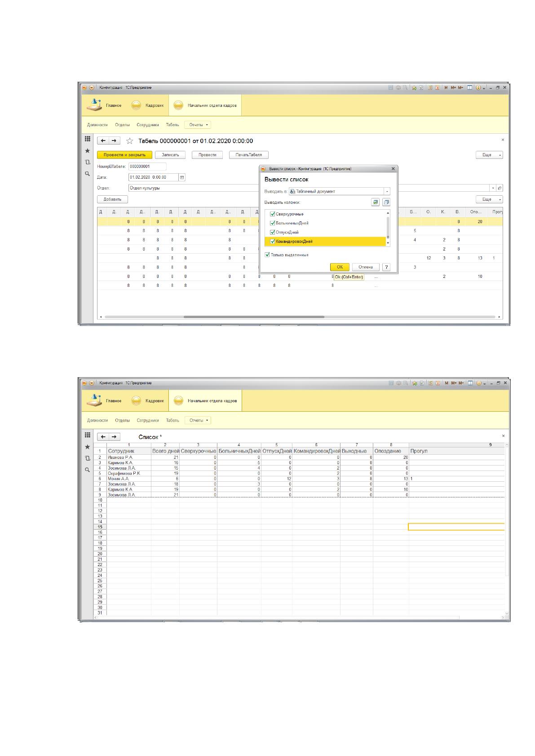Uncheck the БольничныхДней column checkbox
Viewport: 535px width, 756px height.
pyautogui.click(x=272, y=223)
